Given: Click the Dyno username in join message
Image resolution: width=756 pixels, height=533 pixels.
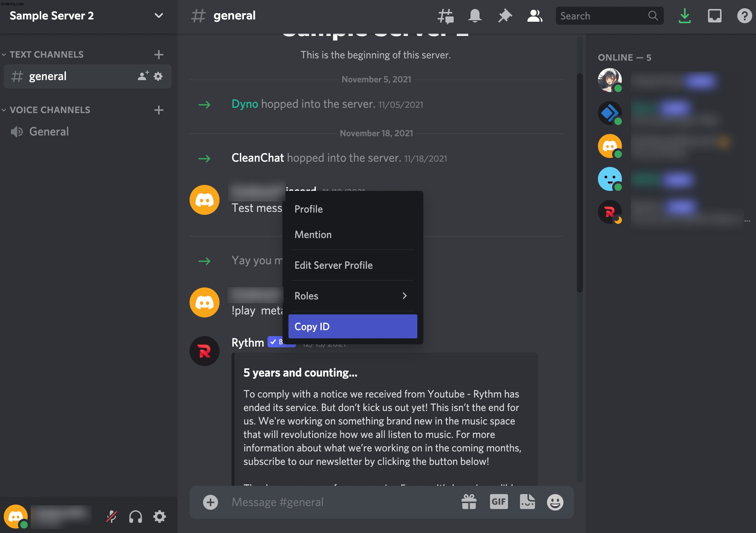Looking at the screenshot, I should (x=245, y=104).
